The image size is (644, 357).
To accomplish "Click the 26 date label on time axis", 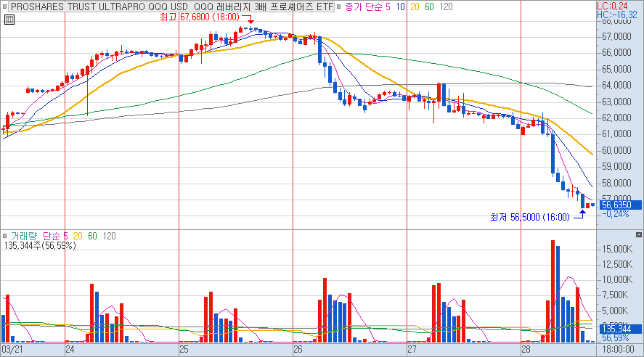I will pos(298,350).
